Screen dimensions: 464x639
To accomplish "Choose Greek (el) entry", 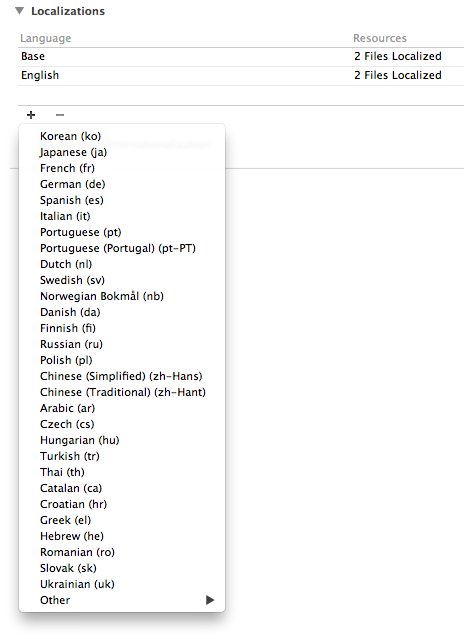I will point(122,520).
